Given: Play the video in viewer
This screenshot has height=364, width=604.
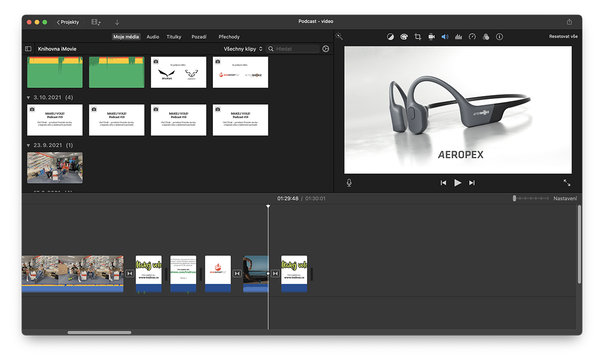Looking at the screenshot, I should (x=458, y=183).
